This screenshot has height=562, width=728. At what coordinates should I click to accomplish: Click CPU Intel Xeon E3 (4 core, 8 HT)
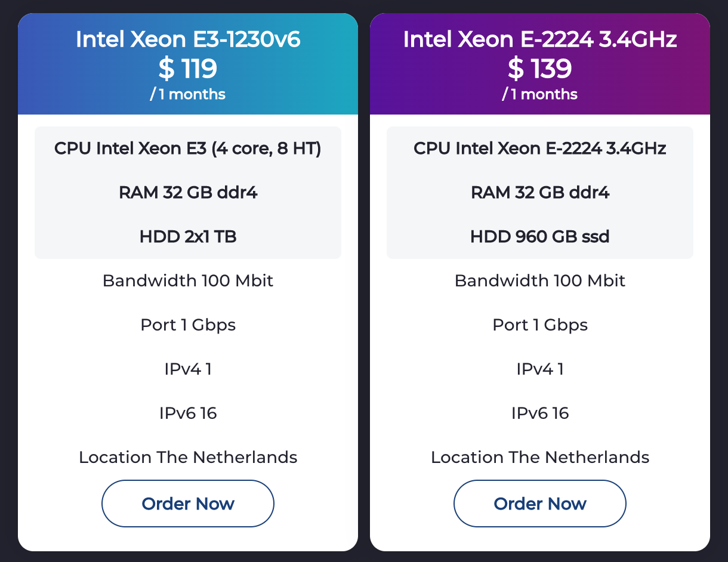188,149
